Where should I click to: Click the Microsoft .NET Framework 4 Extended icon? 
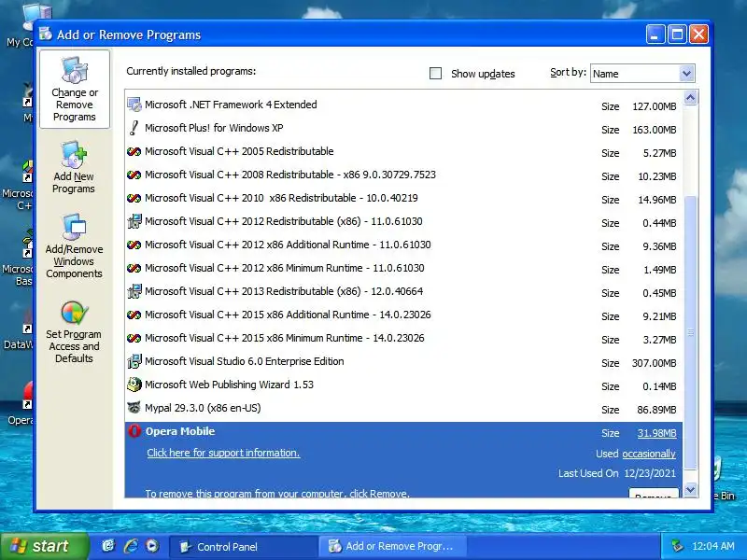134,105
